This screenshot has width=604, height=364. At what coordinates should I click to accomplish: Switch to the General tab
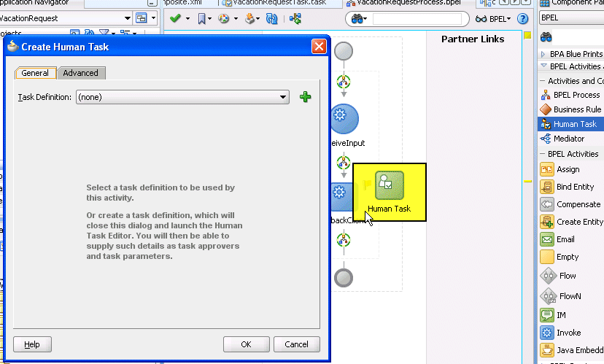(x=35, y=73)
